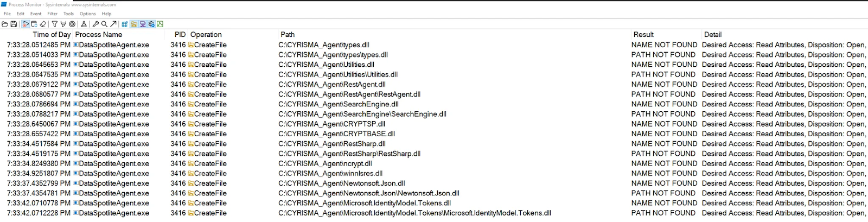Click the Find magnifier icon

point(104,24)
